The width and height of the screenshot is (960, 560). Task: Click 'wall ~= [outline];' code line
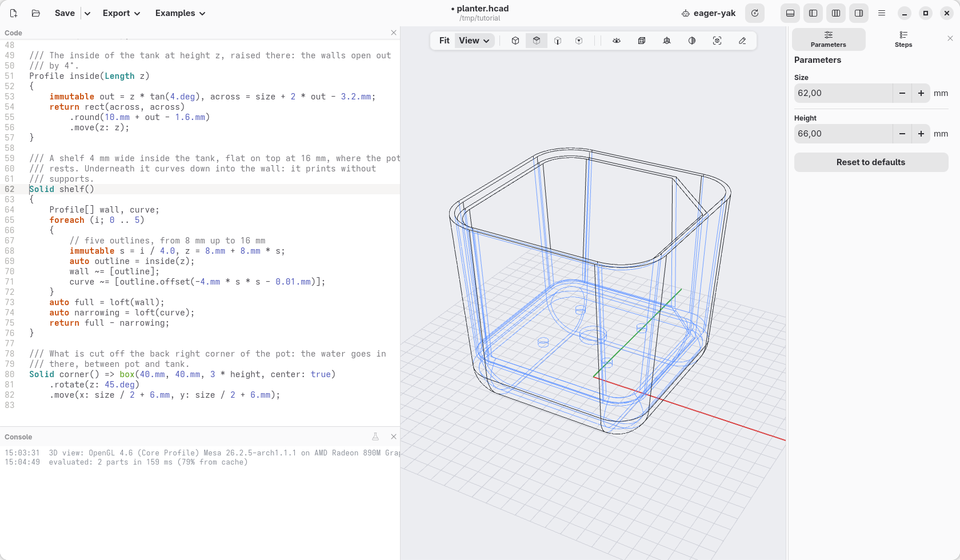pyautogui.click(x=114, y=271)
